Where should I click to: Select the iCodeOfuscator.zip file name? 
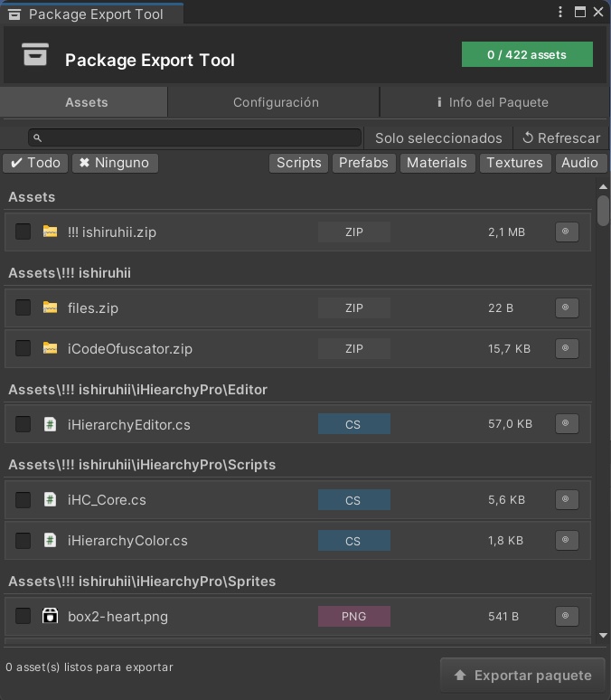pos(130,349)
